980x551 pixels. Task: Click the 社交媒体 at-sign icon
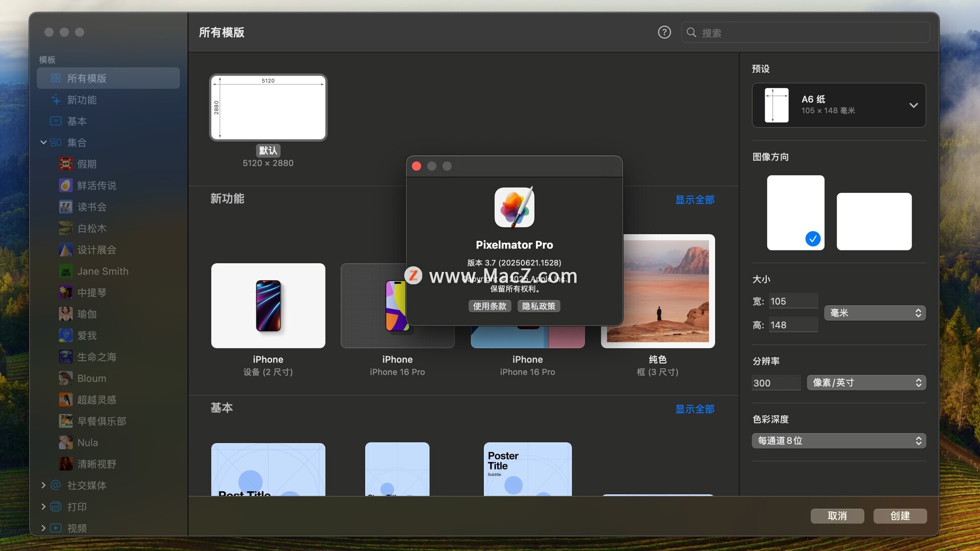[x=56, y=485]
